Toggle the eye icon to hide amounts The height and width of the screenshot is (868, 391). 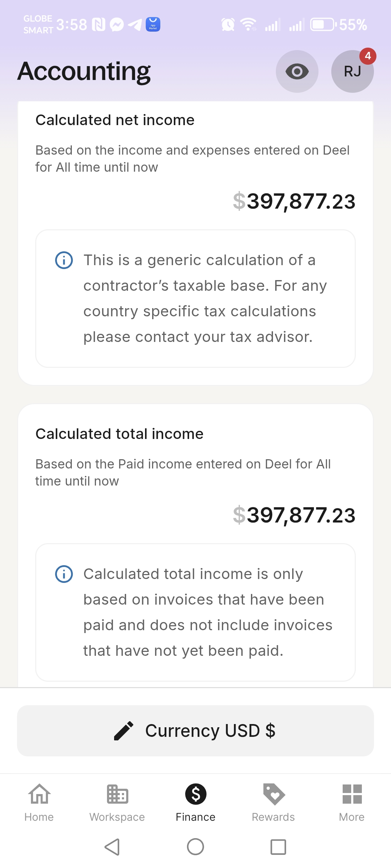297,71
